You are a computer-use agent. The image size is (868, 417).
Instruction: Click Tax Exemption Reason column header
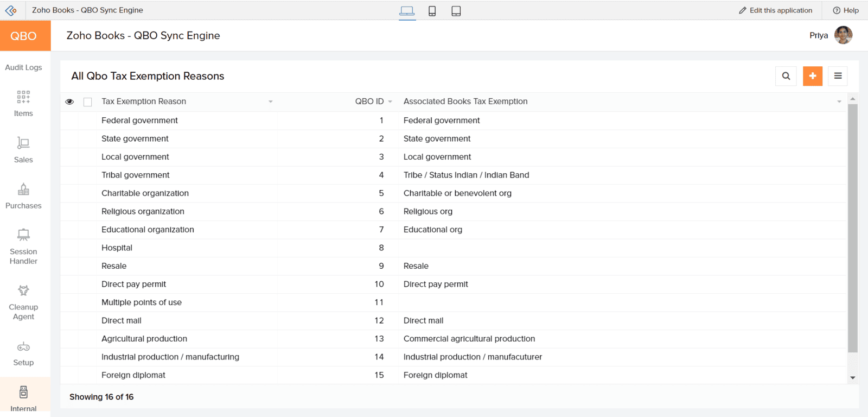point(144,102)
